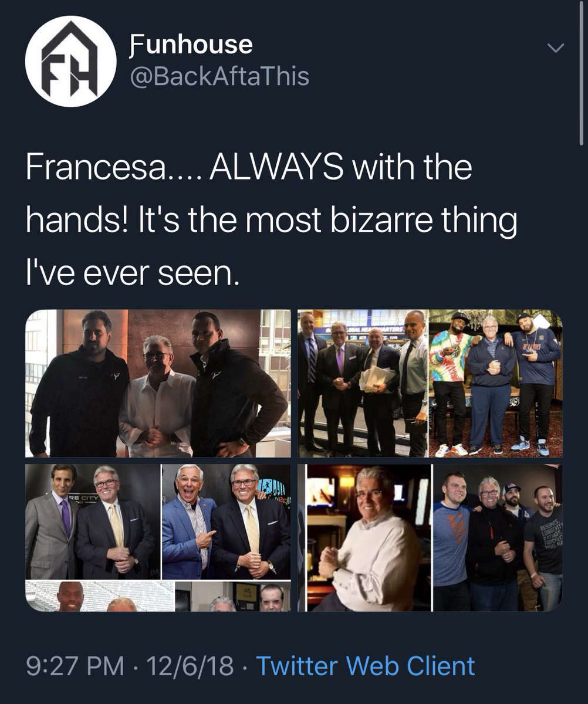Open photo of seated man in white sweater
588x704 pixels.
(364, 537)
